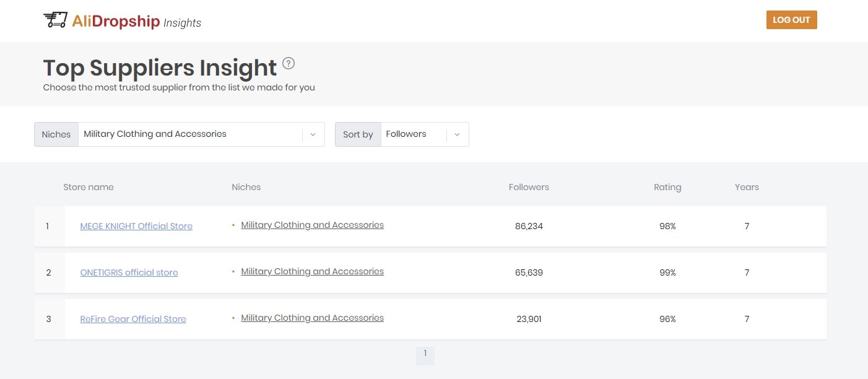
Task: Visit ReFire Gear Official Store link
Action: 133,320
